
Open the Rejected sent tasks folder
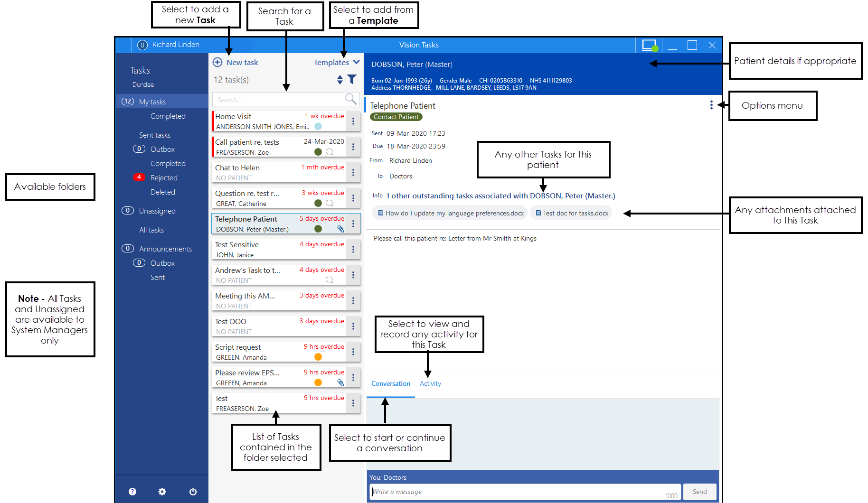tap(164, 177)
